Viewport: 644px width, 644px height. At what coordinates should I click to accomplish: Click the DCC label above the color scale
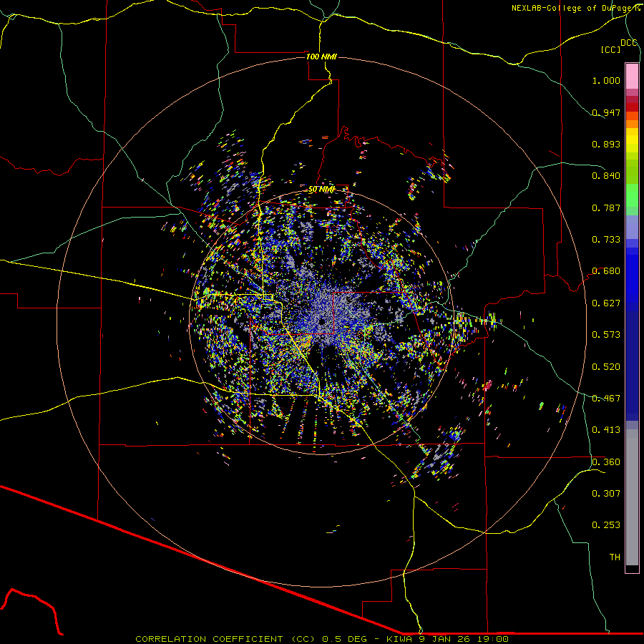[629, 43]
